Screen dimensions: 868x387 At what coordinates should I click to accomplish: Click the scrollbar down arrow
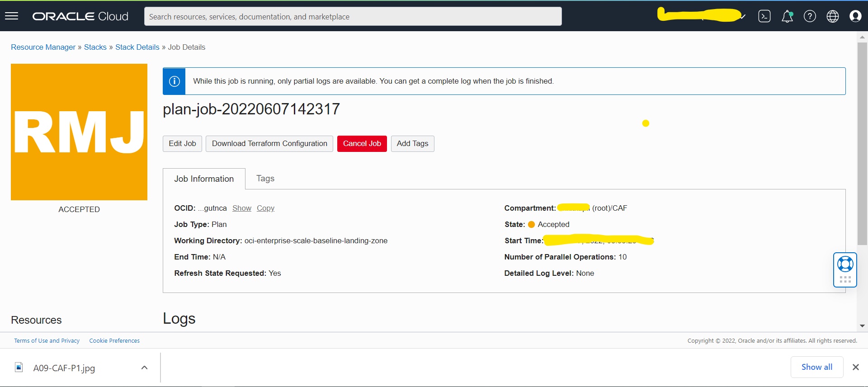tap(862, 326)
